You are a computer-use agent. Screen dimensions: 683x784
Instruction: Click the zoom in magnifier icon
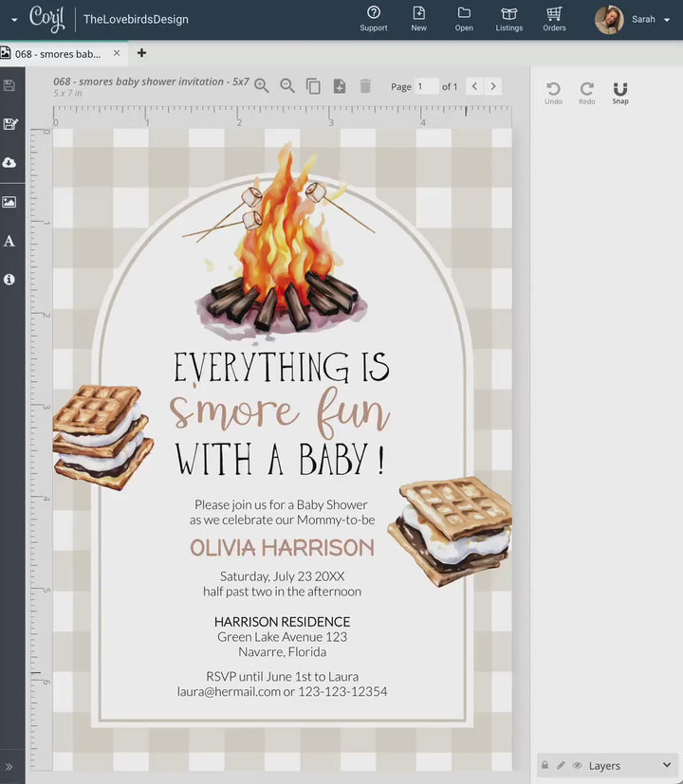[262, 86]
